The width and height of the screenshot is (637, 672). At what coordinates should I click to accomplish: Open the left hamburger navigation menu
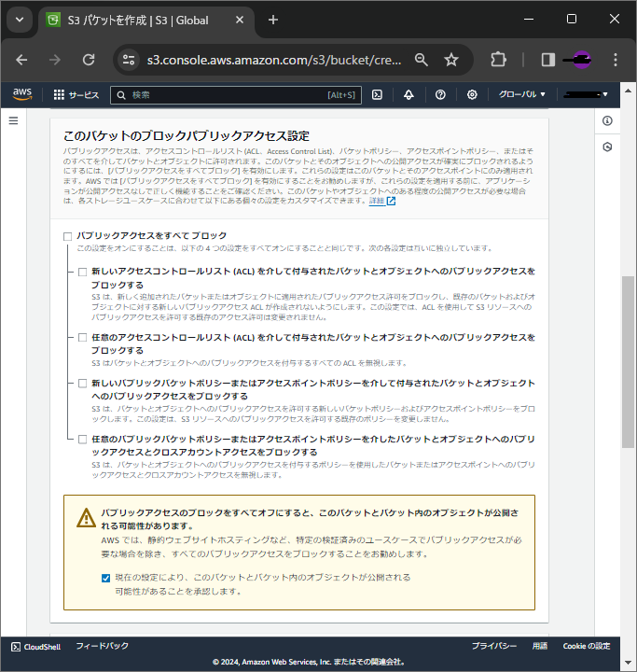[13, 120]
